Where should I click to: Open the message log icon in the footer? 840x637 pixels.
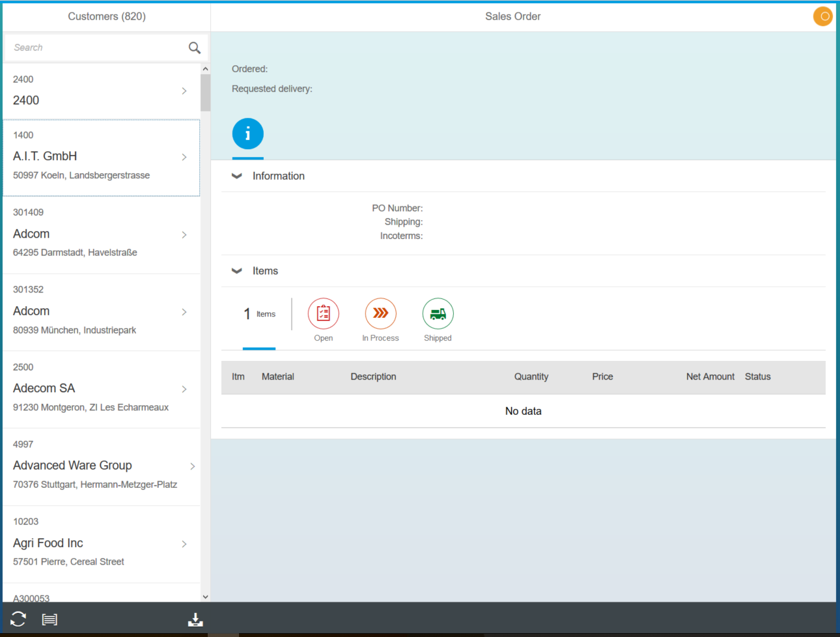pos(49,619)
